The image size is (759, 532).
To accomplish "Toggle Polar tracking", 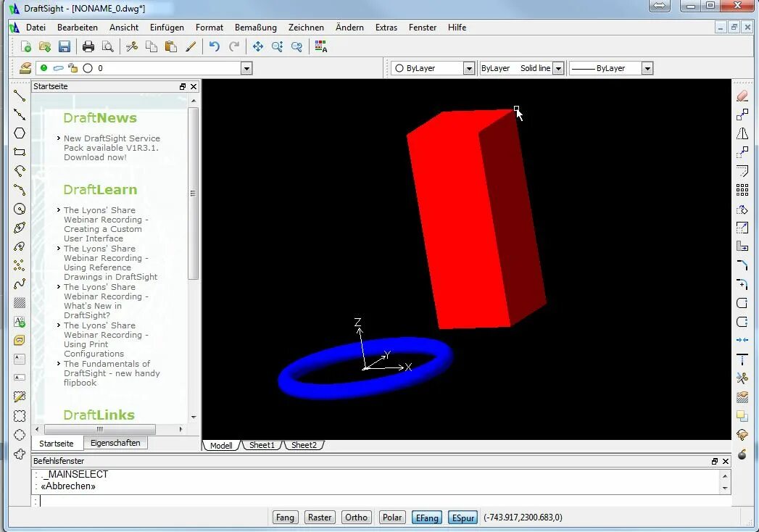I will coord(392,518).
